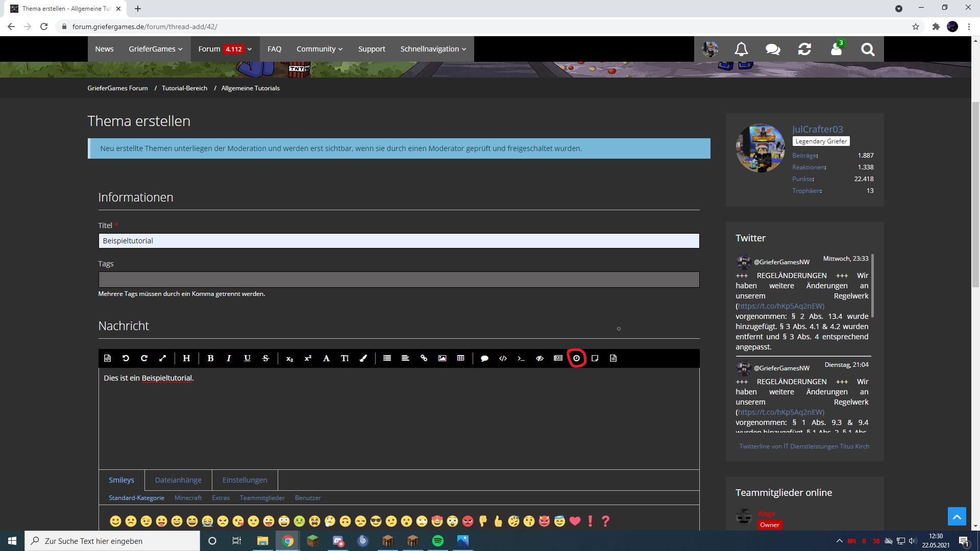Select the font color brush icon
This screenshot has width=980, height=551.
[x=363, y=358]
